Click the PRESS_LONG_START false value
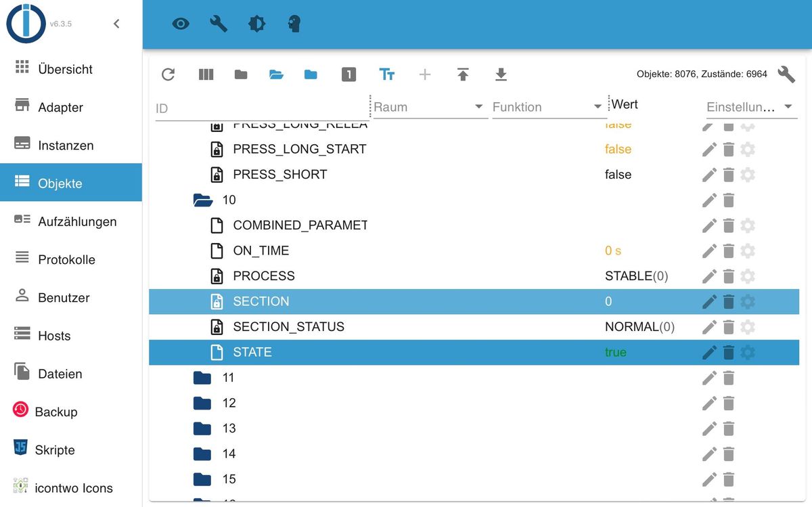This screenshot has width=812, height=507. coord(618,149)
